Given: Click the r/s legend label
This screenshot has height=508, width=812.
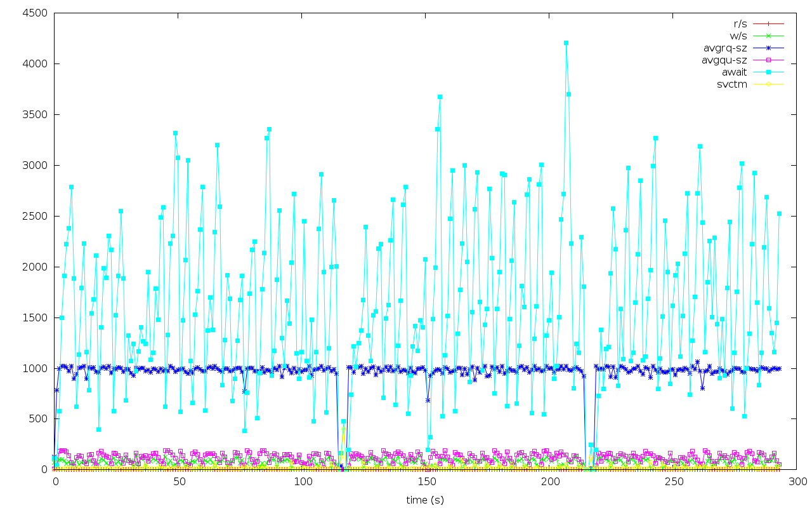Looking at the screenshot, I should (739, 23).
